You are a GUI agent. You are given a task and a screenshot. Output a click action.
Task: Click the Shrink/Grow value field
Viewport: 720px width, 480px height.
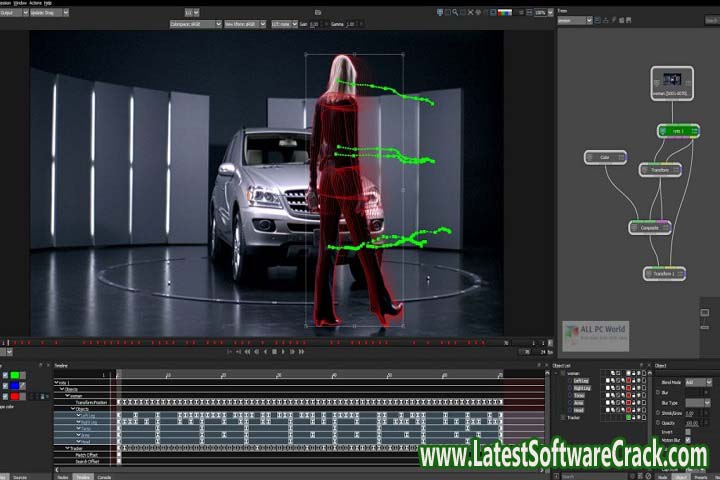tap(690, 413)
